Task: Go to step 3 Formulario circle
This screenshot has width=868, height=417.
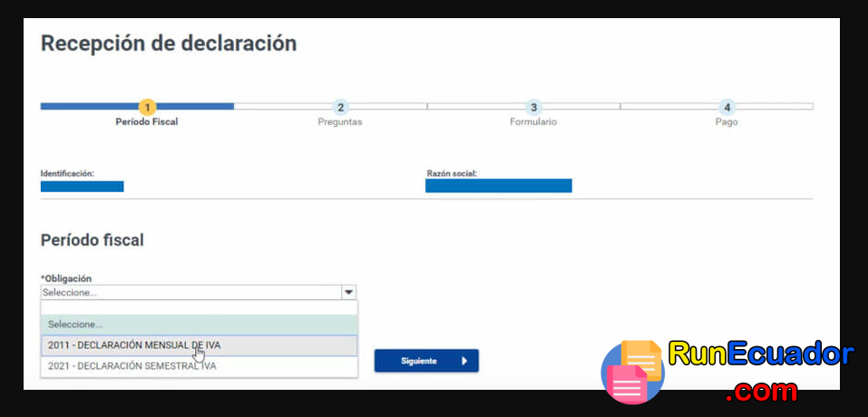Action: (533, 107)
